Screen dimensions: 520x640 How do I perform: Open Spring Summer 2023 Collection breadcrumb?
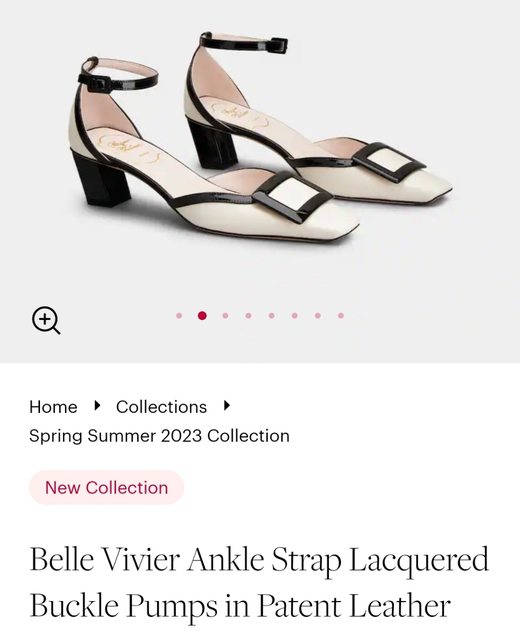pos(159,436)
